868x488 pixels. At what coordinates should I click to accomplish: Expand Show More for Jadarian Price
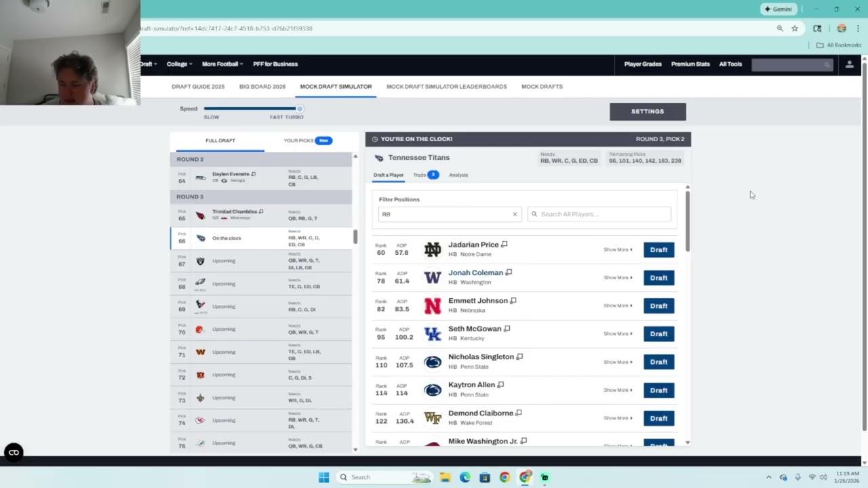click(618, 249)
